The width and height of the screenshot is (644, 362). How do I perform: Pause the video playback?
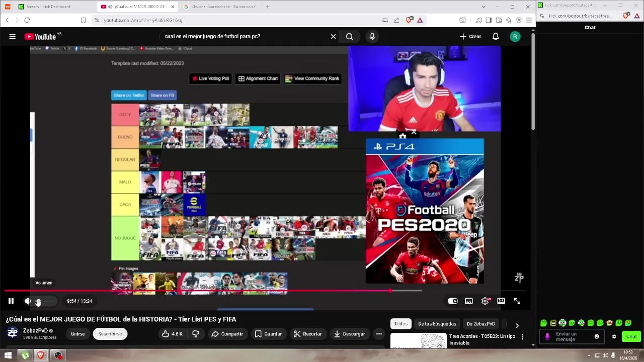click(x=11, y=301)
